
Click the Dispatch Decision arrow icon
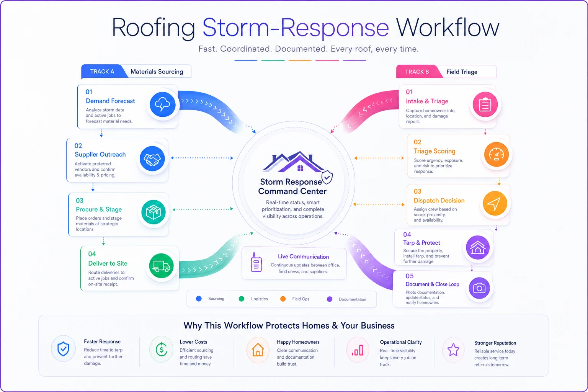point(495,203)
